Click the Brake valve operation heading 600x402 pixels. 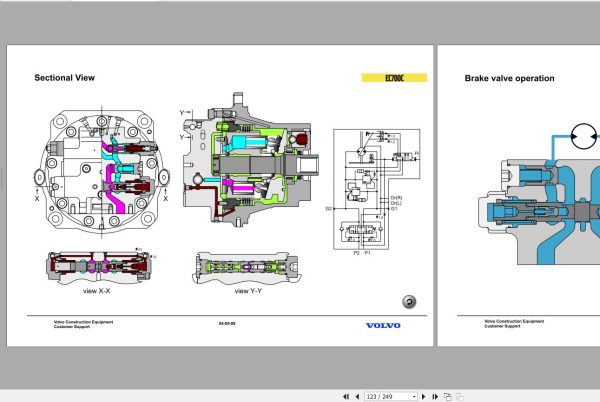pyautogui.click(x=509, y=78)
